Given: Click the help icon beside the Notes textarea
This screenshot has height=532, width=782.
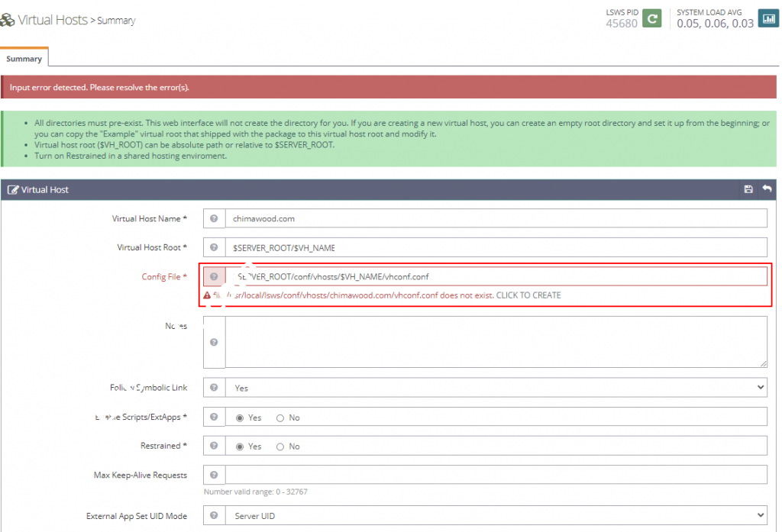Looking at the screenshot, I should [x=215, y=342].
